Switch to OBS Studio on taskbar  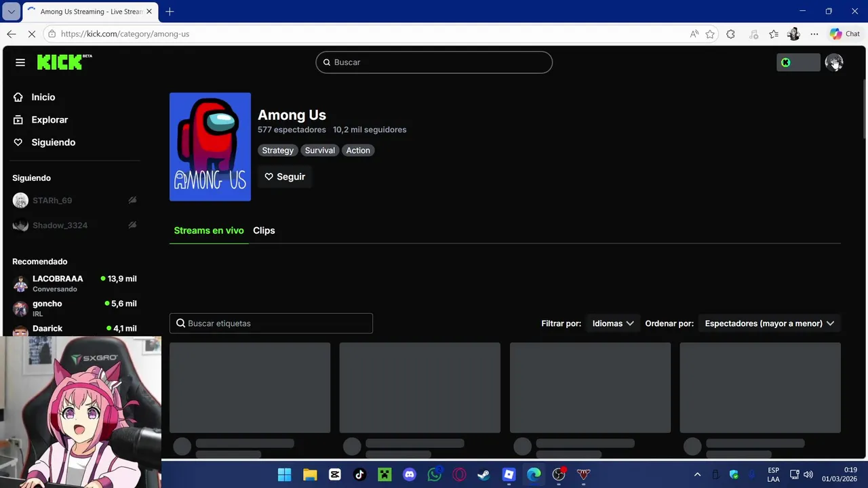click(559, 474)
